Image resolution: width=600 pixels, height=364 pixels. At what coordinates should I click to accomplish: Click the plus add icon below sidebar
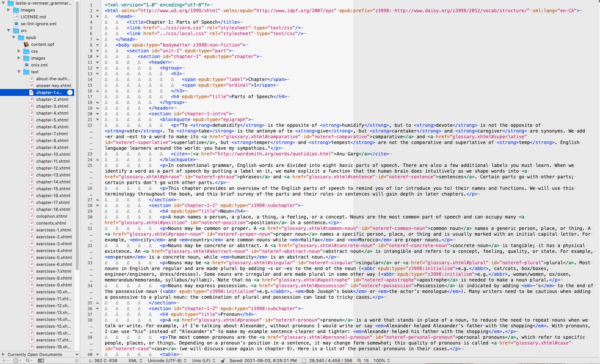[x=4, y=361]
